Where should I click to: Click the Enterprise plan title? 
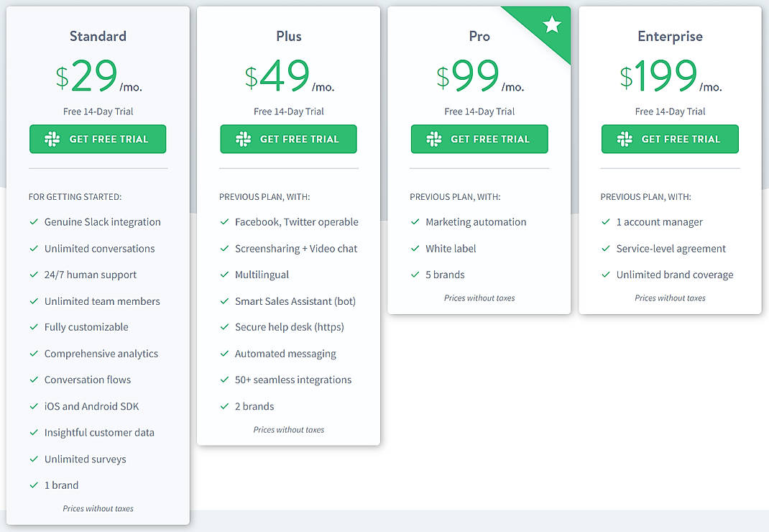(x=670, y=37)
